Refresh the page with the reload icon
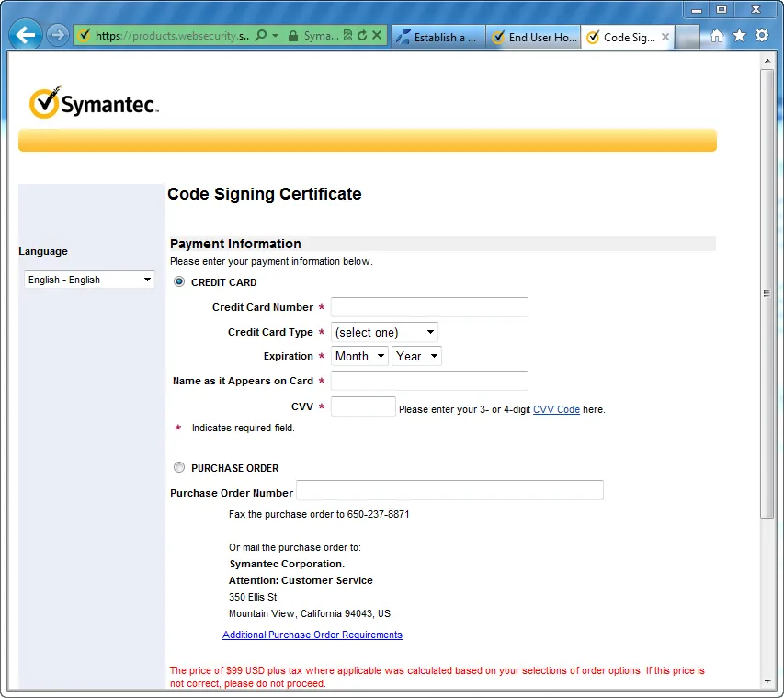Screen dimensions: 784x698 (x=362, y=36)
